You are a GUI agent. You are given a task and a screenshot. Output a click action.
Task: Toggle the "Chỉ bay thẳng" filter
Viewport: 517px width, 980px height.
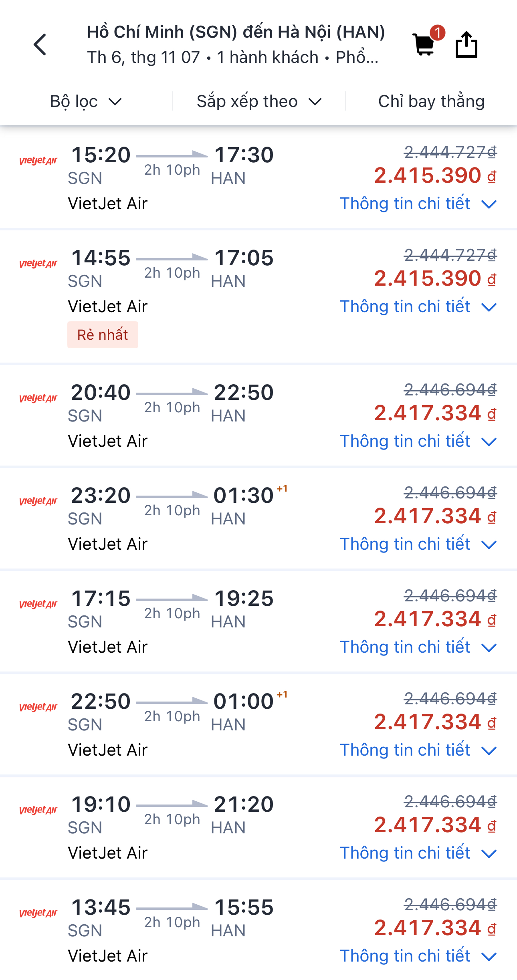coord(431,101)
